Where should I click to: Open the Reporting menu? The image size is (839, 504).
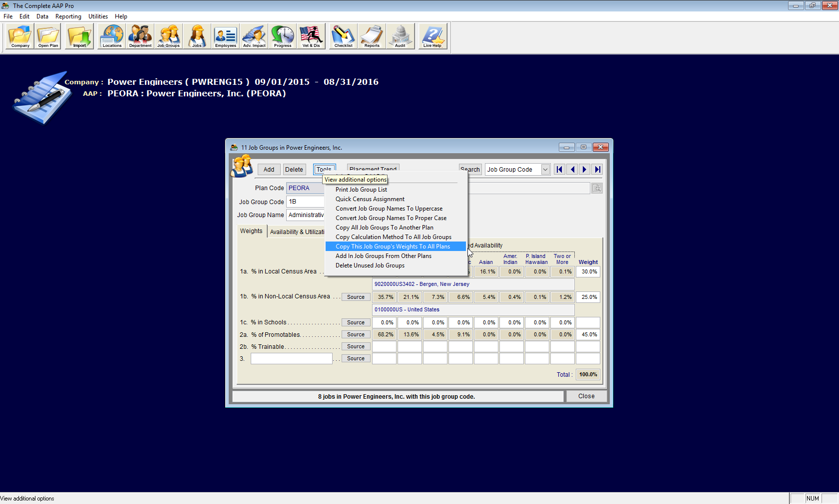pyautogui.click(x=68, y=16)
